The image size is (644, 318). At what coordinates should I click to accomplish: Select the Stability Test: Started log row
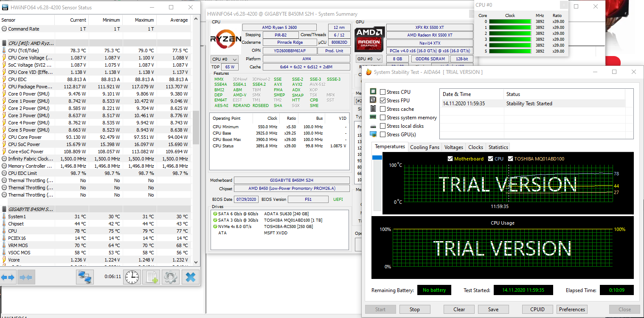(532, 103)
